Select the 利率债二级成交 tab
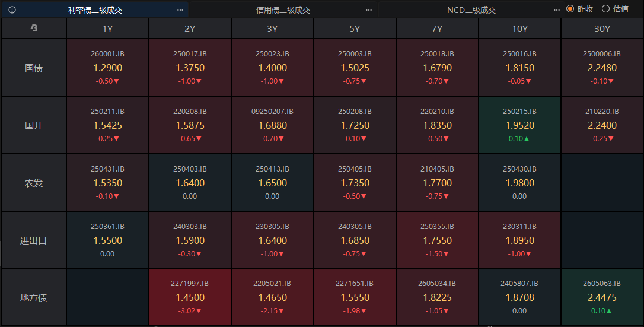Image resolution: width=644 pixels, height=327 pixels. click(x=95, y=9)
